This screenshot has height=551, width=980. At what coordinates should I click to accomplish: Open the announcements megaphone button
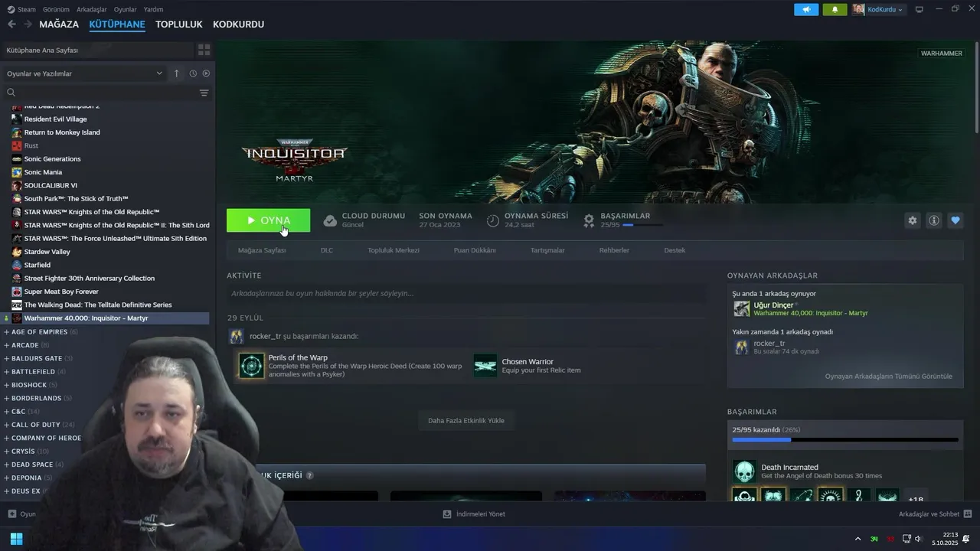coord(806,9)
